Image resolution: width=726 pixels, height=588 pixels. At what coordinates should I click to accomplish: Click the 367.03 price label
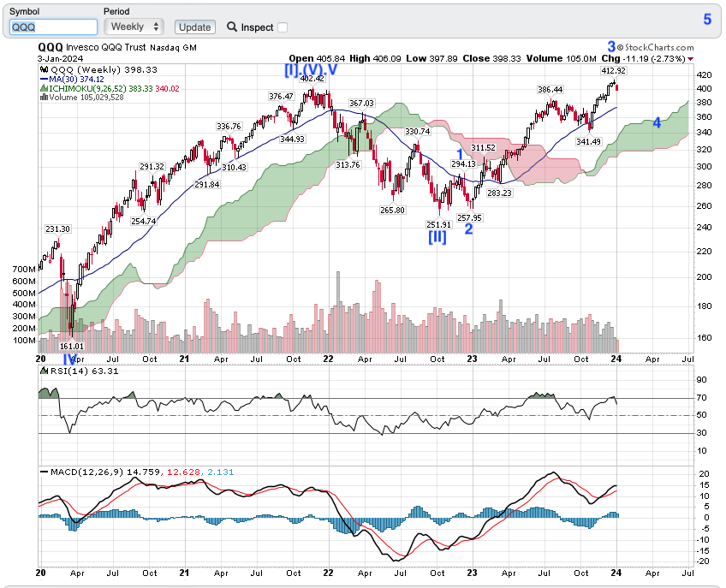pos(361,104)
